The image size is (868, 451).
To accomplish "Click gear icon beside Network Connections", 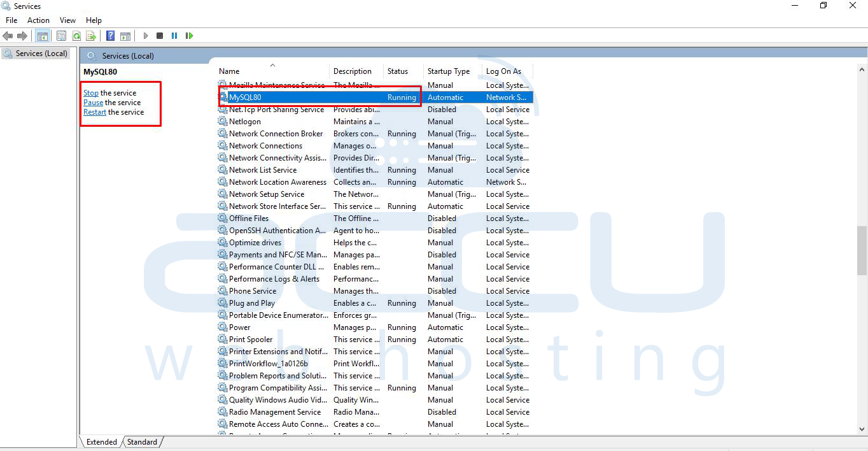I will pos(223,146).
